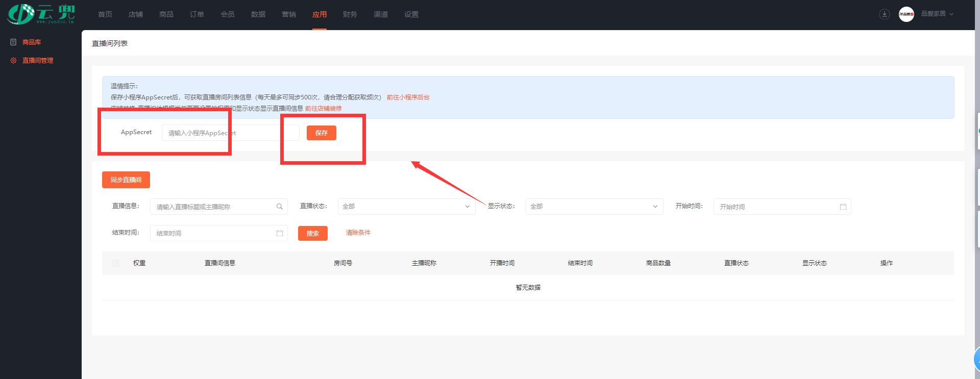The height and width of the screenshot is (379, 980).
Task: Open the 商品 menu
Action: (166, 14)
